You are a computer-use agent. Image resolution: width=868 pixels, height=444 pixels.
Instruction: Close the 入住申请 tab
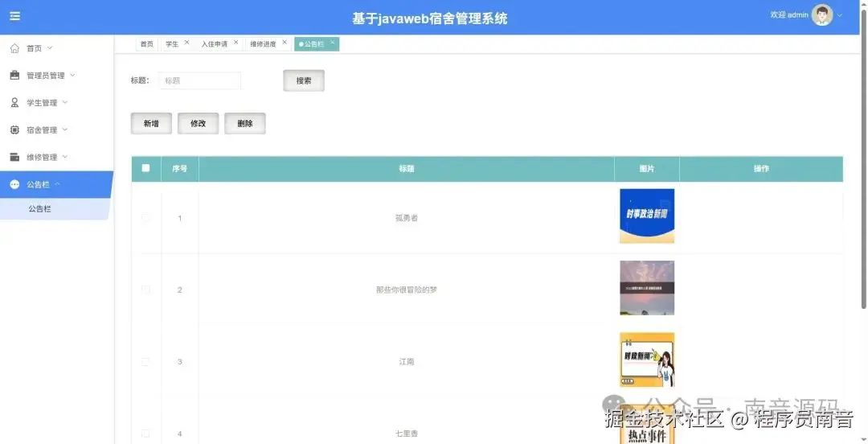(x=235, y=42)
